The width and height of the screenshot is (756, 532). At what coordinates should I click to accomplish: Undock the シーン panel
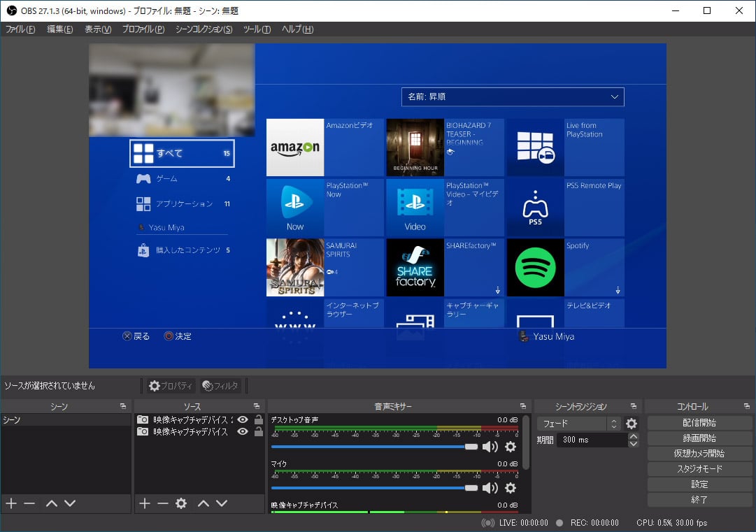click(123, 406)
